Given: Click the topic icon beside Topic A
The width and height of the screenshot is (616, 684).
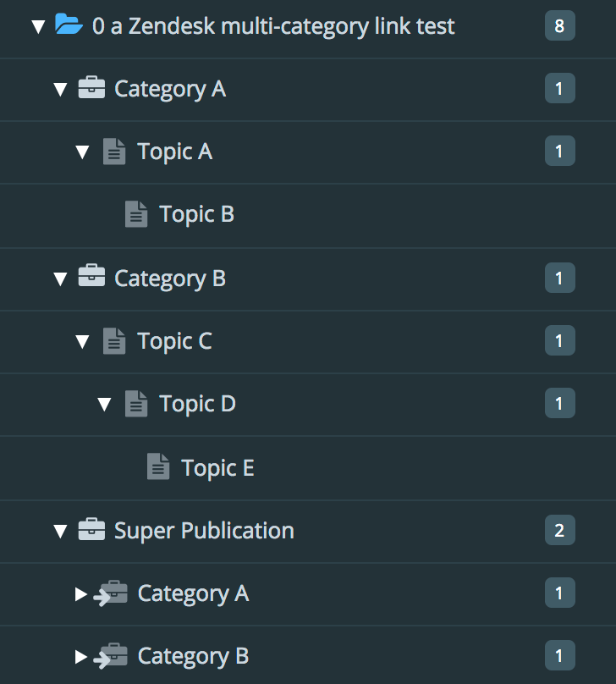Looking at the screenshot, I should click(115, 152).
